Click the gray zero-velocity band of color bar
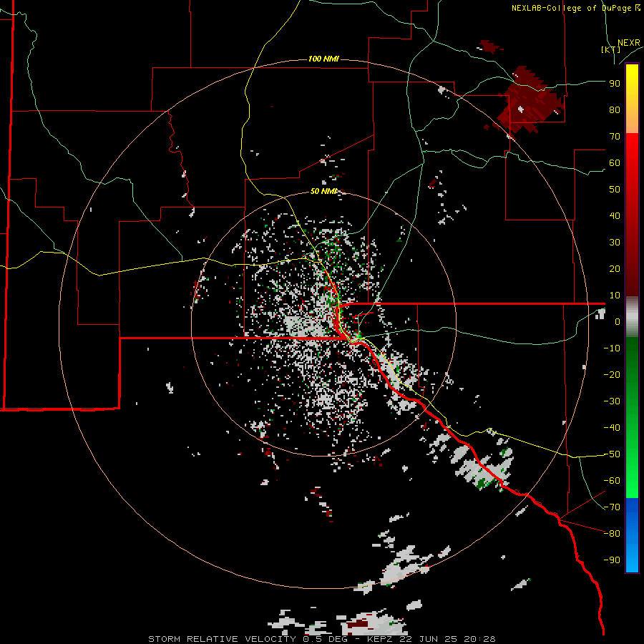This screenshot has width=644, height=644. pos(632,317)
